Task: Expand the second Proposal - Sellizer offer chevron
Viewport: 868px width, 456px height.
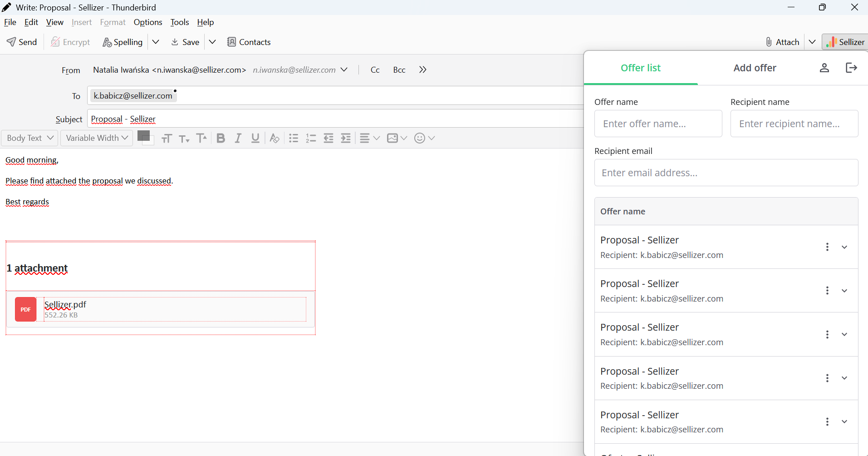Action: point(844,291)
